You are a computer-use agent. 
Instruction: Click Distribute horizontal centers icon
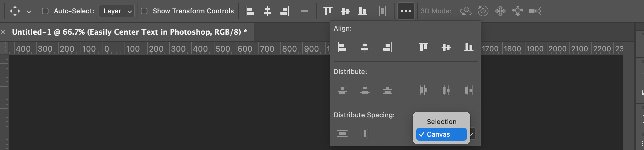click(x=446, y=90)
